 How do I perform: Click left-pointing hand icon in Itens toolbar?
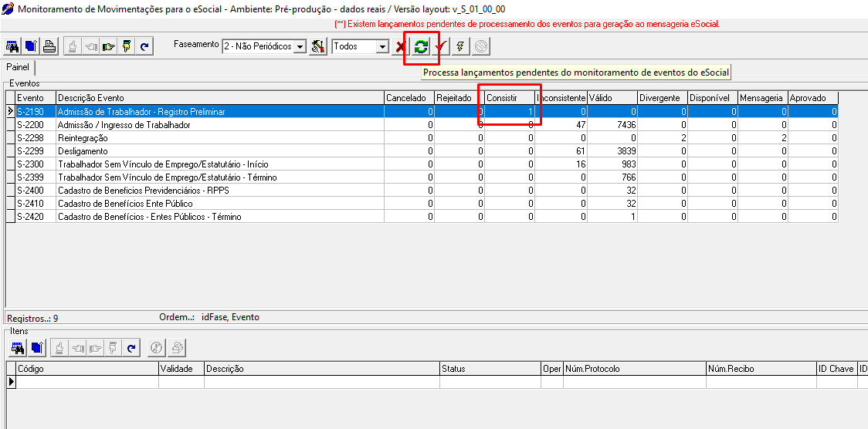(x=77, y=348)
